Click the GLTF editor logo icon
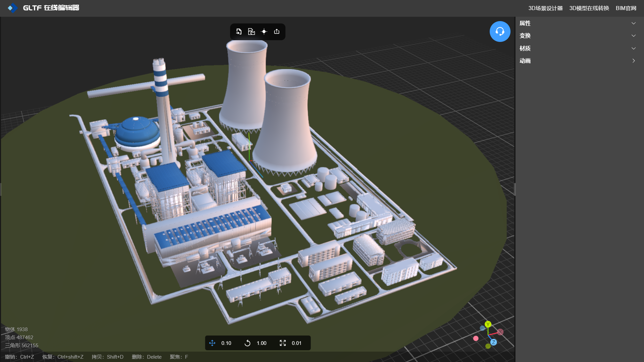Screen dimensions: 644x362 click(x=12, y=8)
